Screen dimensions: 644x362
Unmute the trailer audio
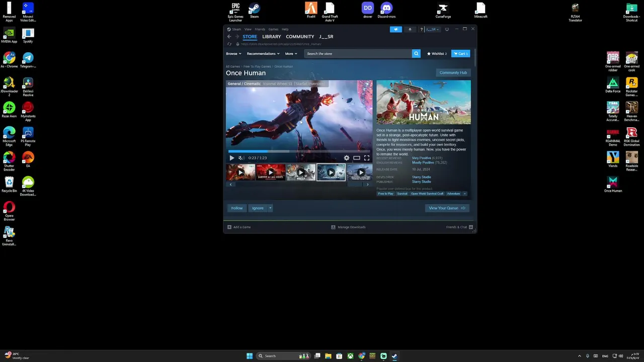(x=241, y=158)
